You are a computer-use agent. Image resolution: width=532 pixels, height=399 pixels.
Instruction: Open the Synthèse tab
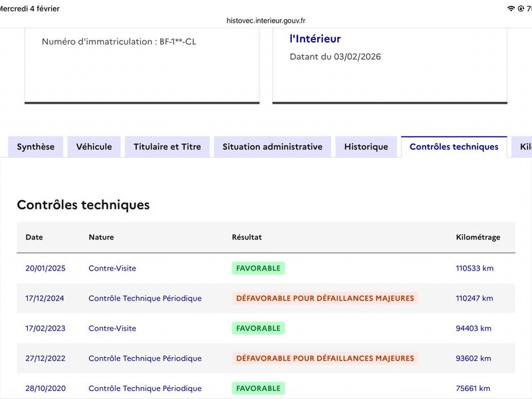point(36,147)
